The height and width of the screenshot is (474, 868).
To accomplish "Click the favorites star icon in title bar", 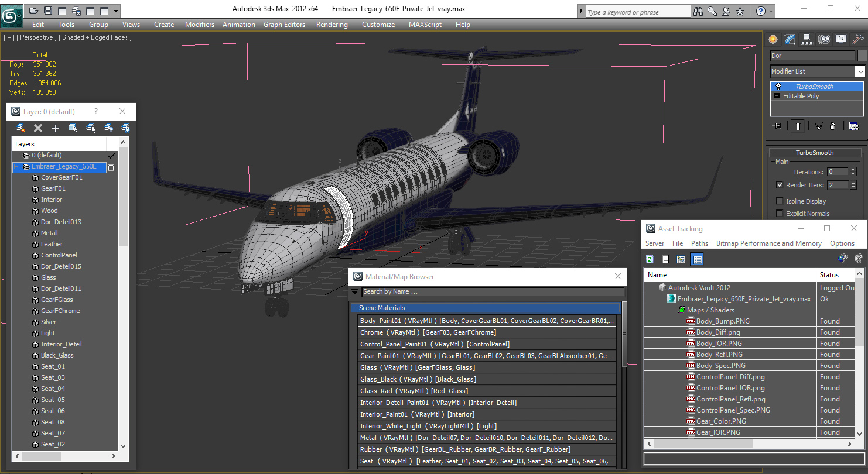I will 740,11.
